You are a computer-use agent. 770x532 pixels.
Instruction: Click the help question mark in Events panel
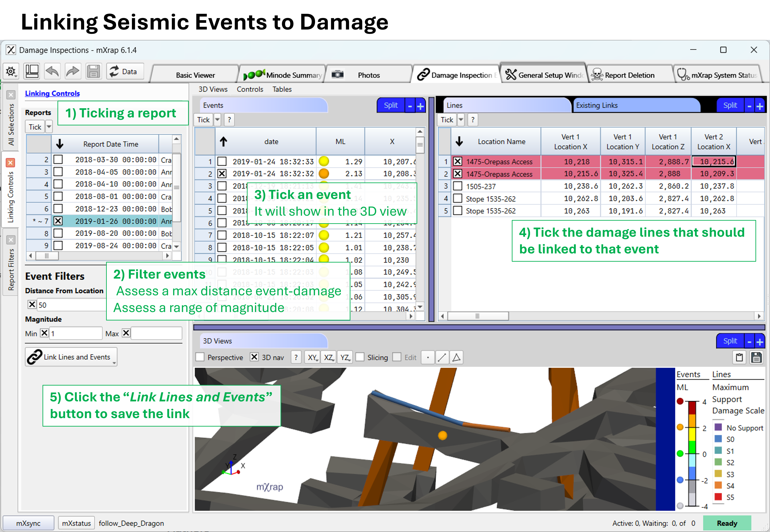coord(229,120)
